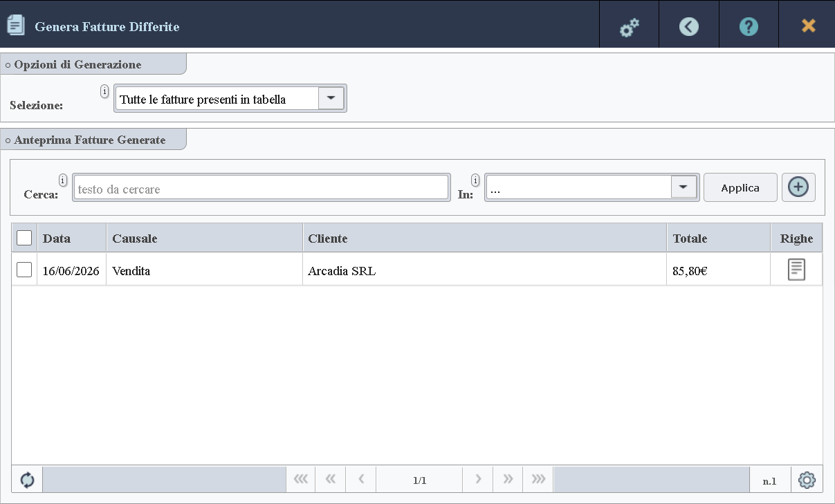Click the document icon beside the window title
Screen dimensions: 835x504
(x=15, y=26)
